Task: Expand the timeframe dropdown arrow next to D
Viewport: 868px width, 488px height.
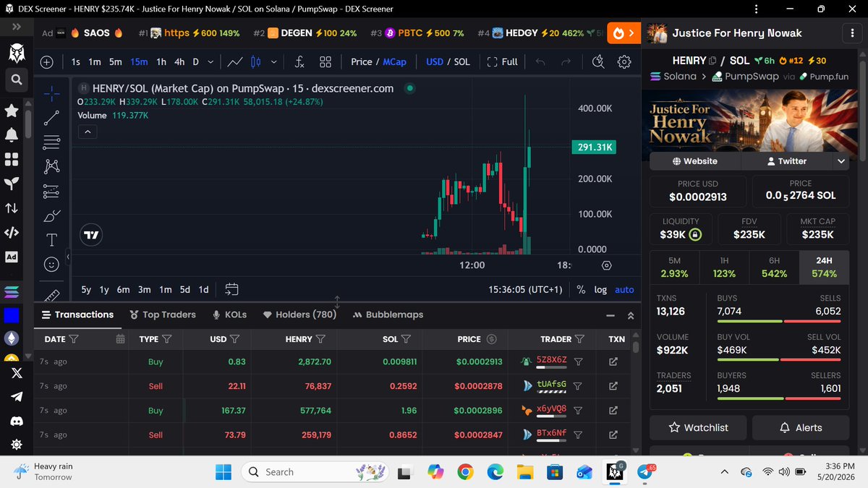Action: tap(210, 61)
